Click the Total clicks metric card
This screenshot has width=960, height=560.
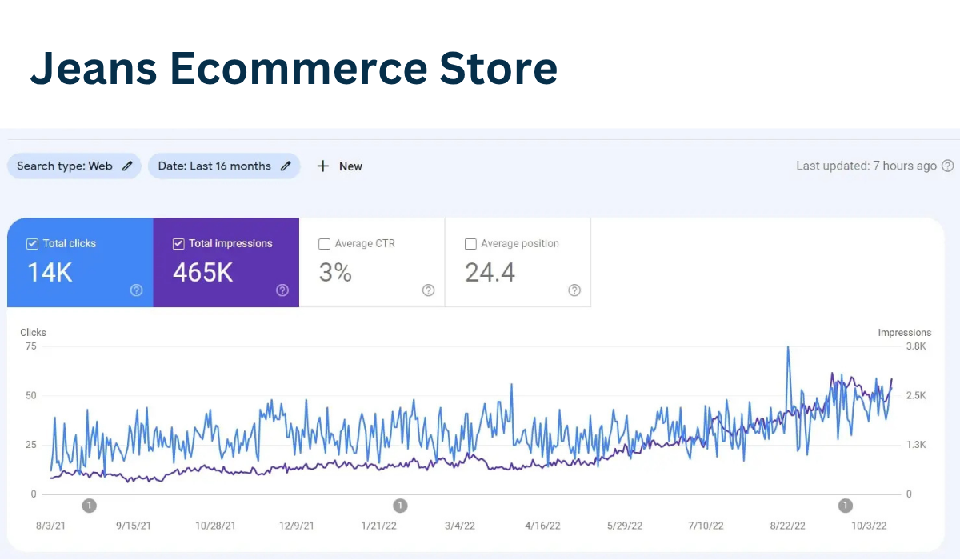pos(80,262)
